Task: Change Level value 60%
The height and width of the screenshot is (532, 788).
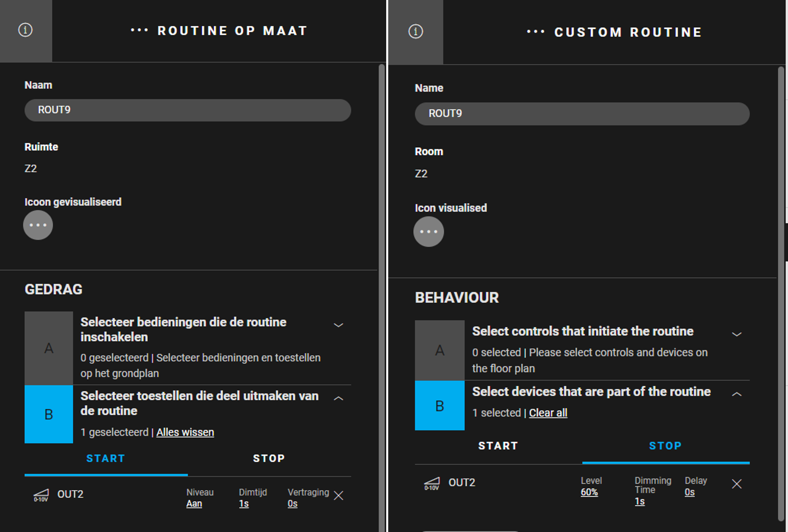Action: [x=589, y=492]
